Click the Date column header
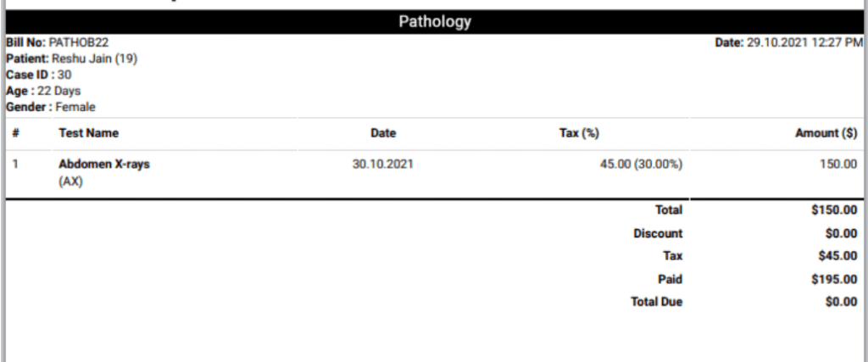 [x=383, y=133]
